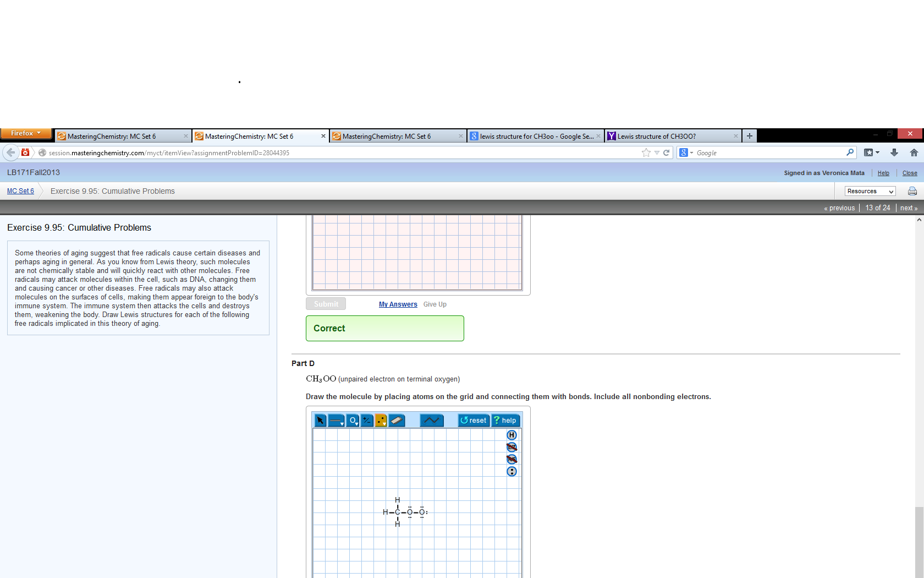
Task: Toggle the crossed-out R/S option
Action: coord(512,459)
